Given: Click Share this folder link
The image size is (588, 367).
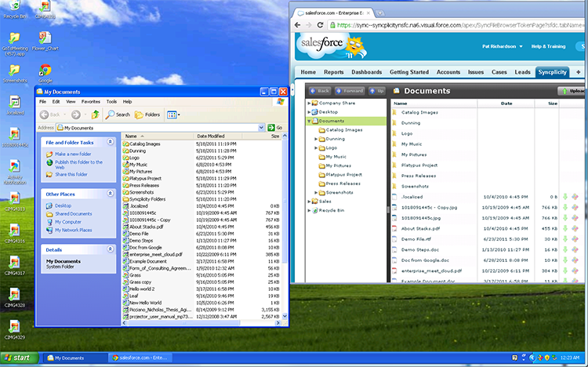Looking at the screenshot, I should coord(71,174).
